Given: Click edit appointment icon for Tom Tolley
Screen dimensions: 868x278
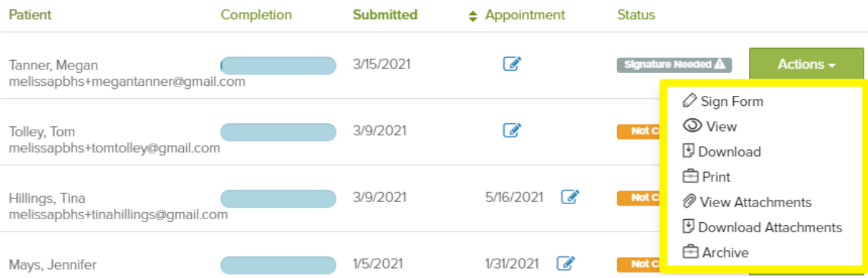Looking at the screenshot, I should 512,130.
